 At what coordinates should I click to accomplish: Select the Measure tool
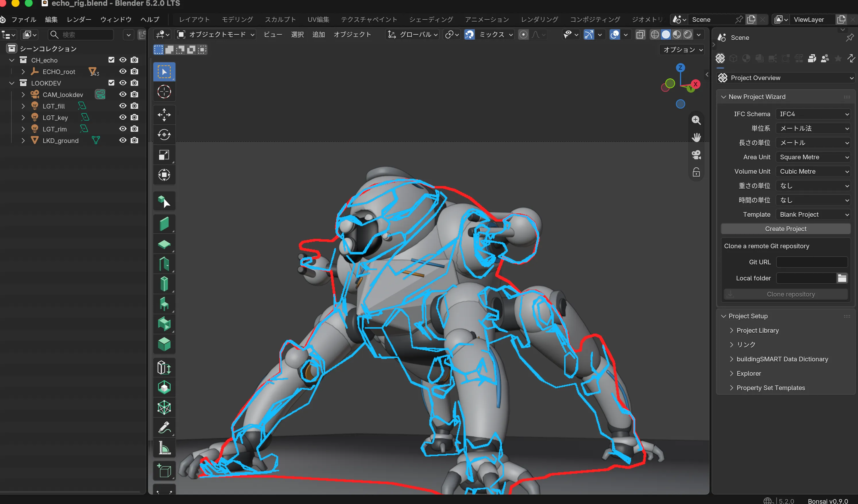point(164,447)
